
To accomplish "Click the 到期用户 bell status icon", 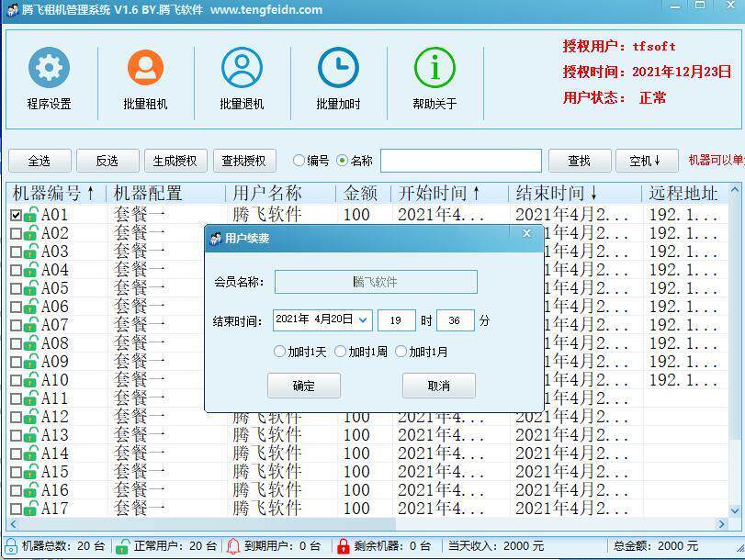I will [x=232, y=547].
